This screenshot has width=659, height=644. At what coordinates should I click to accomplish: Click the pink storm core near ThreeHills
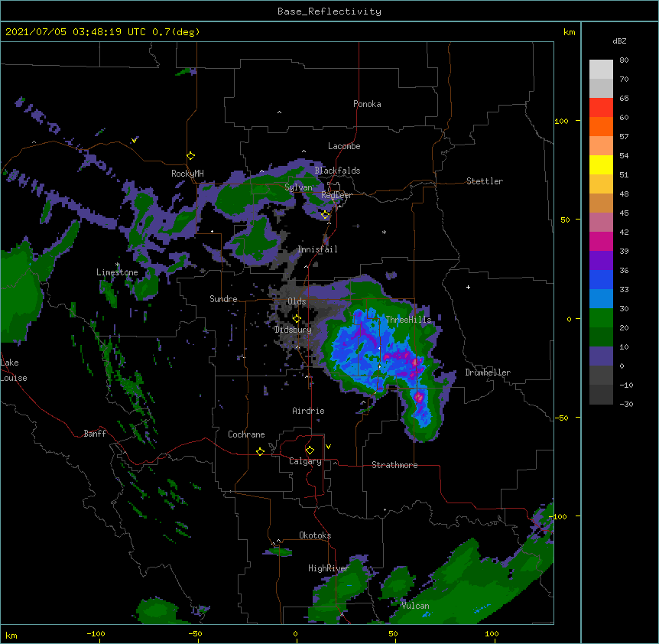tap(415, 362)
